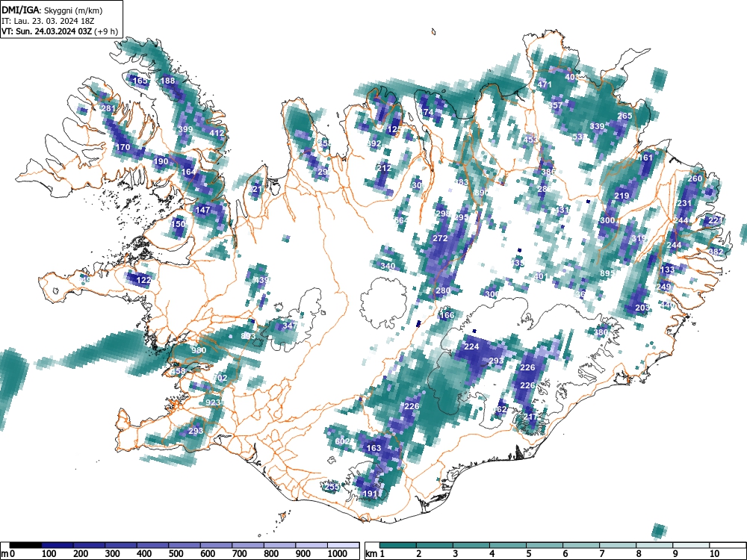Click the visibility value '191' near the south coast
The width and height of the screenshot is (747, 560).
(371, 494)
